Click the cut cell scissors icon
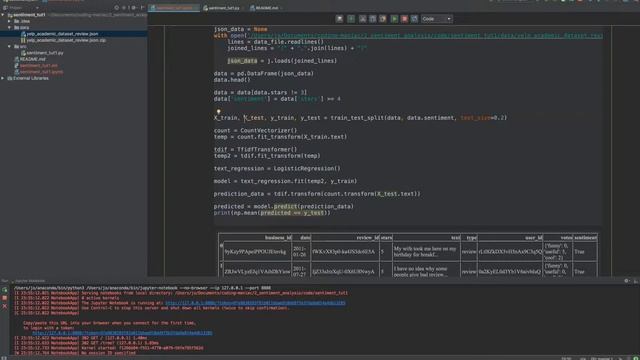640x360 pixels. coord(362,19)
